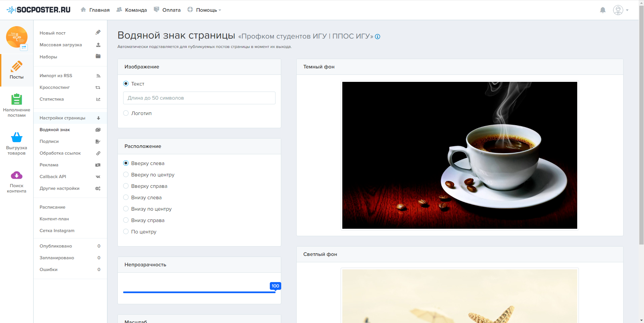Go to Главная in top navigation

99,10
